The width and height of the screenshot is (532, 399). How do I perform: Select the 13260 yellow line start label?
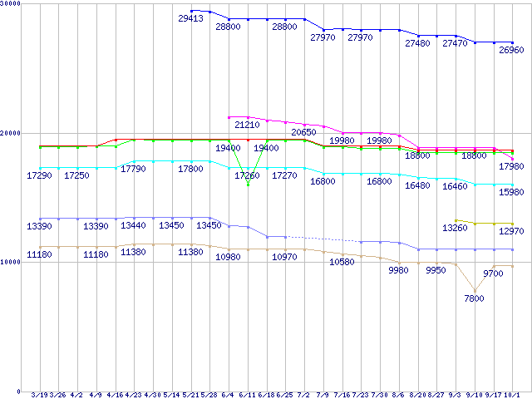[455, 228]
